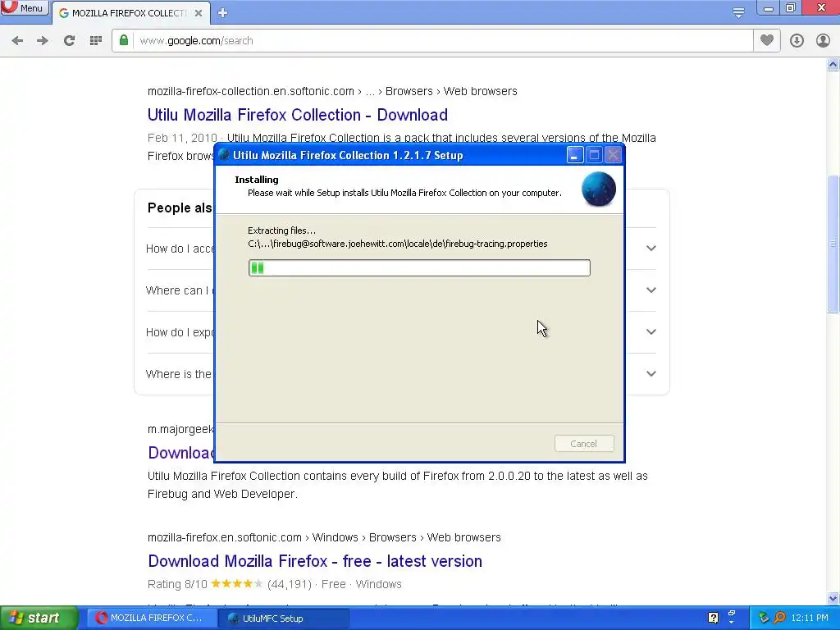This screenshot has height=630, width=840.
Task: Add page to bookmarks with heart icon
Action: pyautogui.click(x=767, y=40)
